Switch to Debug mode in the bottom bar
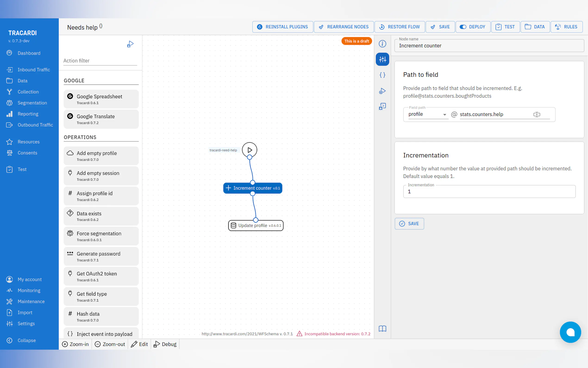Image resolution: width=588 pixels, height=368 pixels. pyautogui.click(x=165, y=344)
